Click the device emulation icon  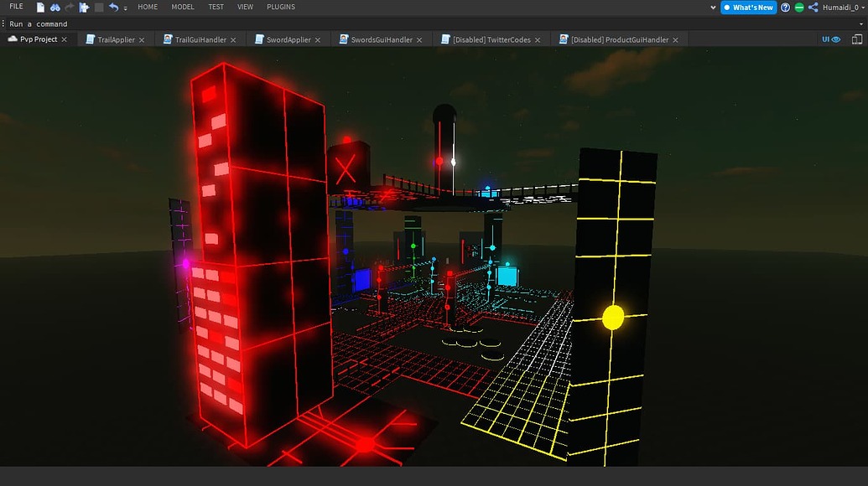click(x=856, y=39)
